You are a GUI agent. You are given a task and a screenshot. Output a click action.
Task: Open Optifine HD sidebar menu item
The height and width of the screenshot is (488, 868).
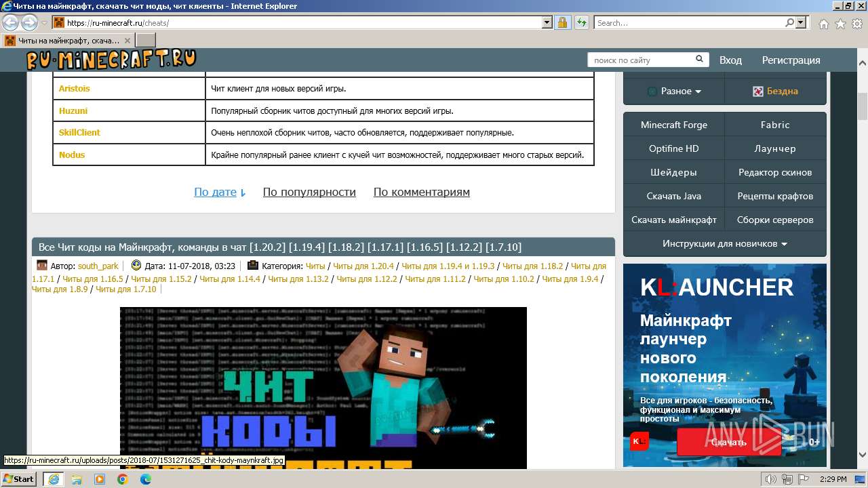click(x=674, y=148)
